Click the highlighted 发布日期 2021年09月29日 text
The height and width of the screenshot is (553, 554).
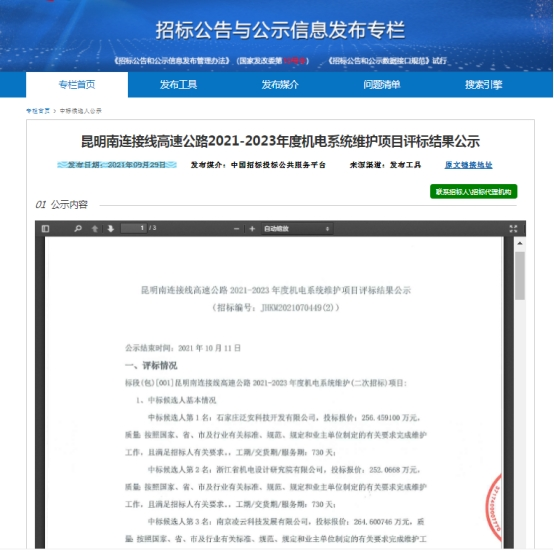117,165
